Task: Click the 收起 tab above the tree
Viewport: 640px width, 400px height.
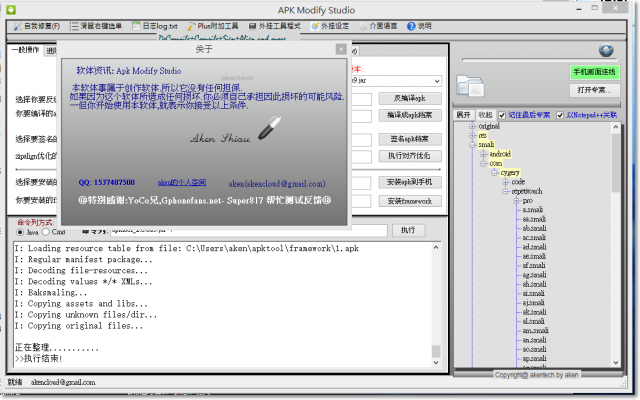Action: [x=485, y=115]
